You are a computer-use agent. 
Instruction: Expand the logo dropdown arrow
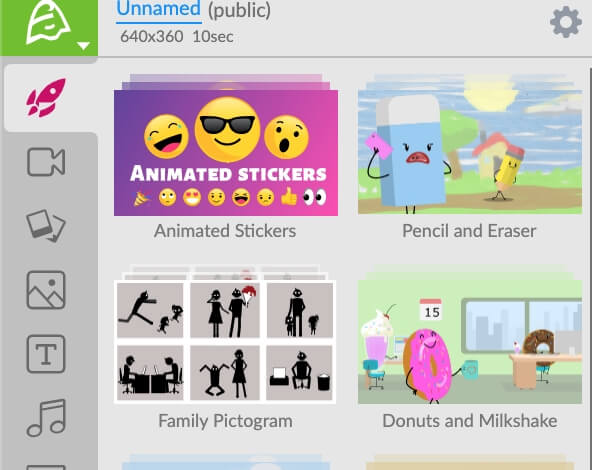pos(83,46)
